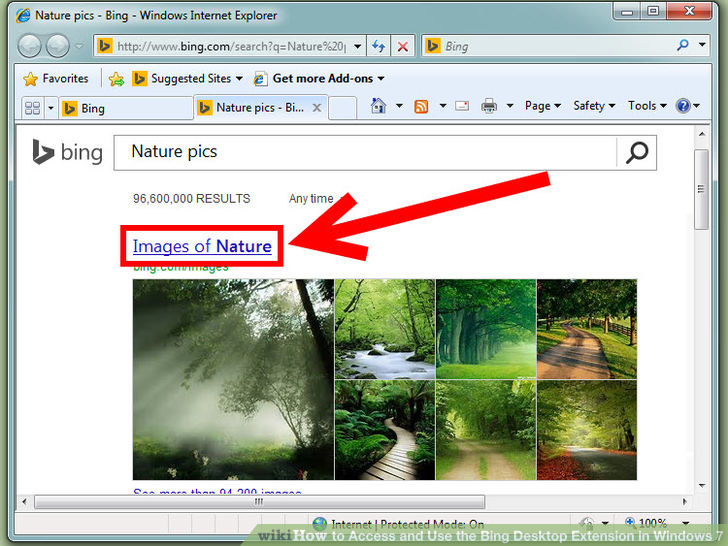Open the green tree tunnel thumbnail

[x=486, y=329]
